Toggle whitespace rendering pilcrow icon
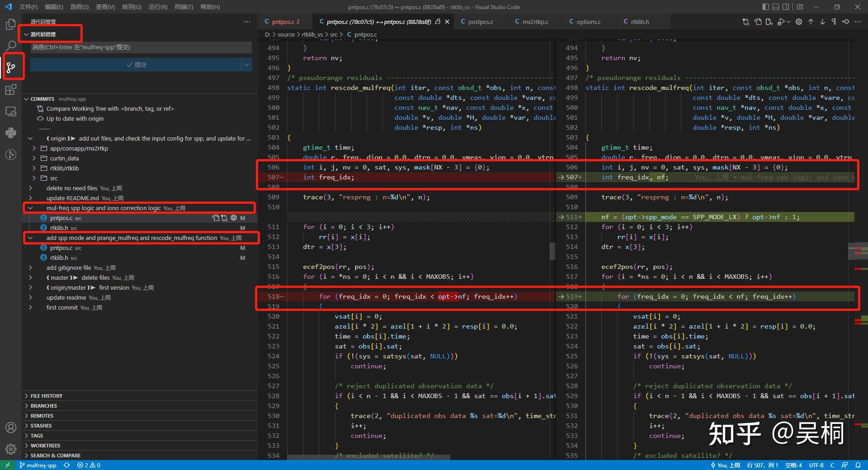Screen dimensions: 868x470 834,22
